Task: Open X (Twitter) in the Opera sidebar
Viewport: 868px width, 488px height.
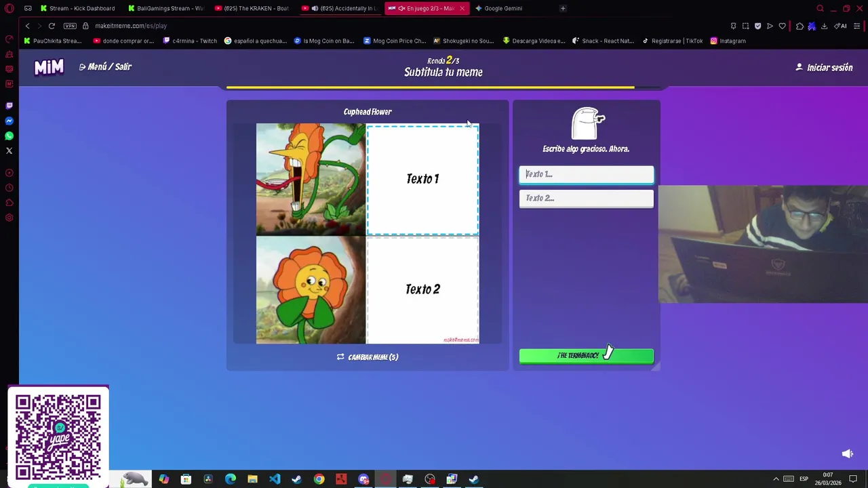Action: tap(9, 150)
